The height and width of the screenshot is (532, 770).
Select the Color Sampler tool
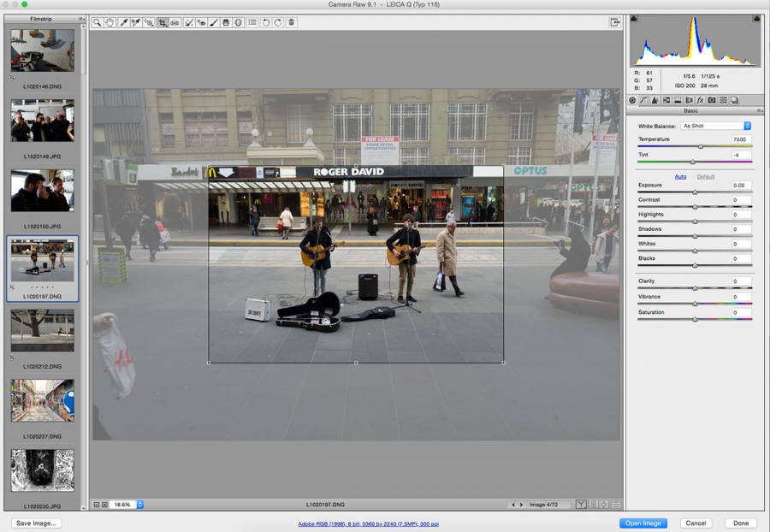(135, 22)
